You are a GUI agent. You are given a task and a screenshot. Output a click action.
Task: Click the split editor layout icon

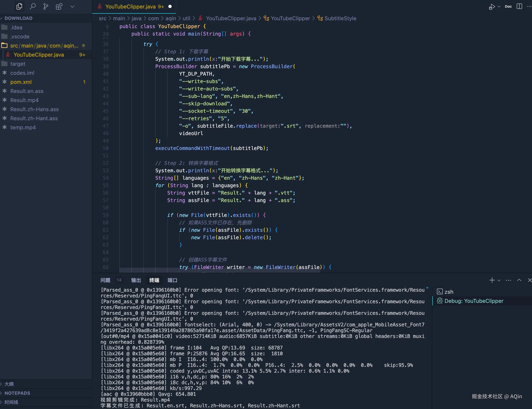(519, 7)
